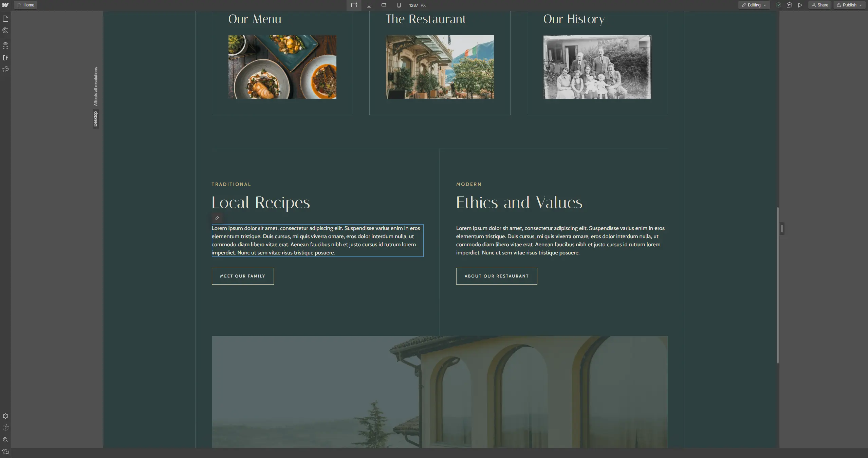868x458 pixels.
Task: Open the Finsweet {F extension icon
Action: pyautogui.click(x=5, y=58)
